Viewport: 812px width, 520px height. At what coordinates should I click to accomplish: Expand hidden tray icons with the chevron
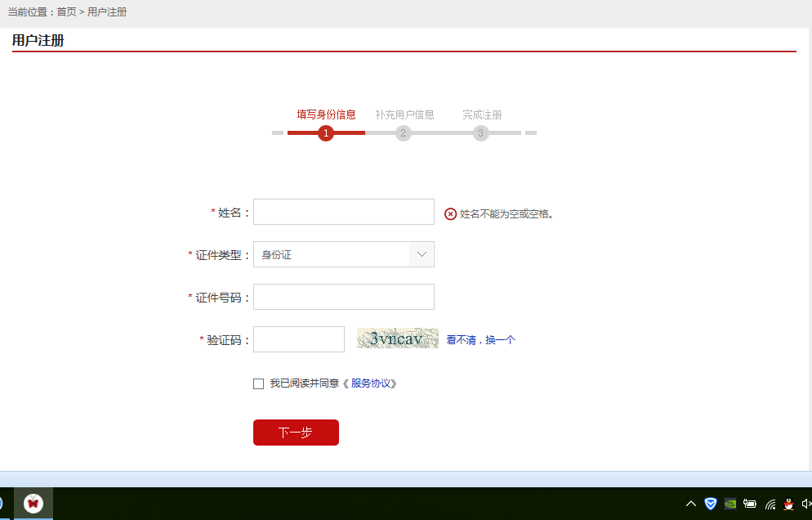click(x=691, y=504)
